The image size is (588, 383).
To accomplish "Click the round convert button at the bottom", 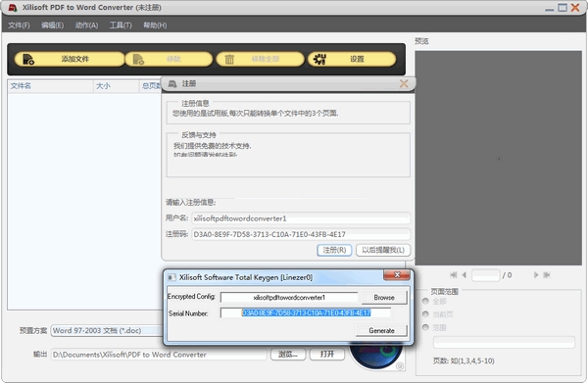I will (376, 356).
